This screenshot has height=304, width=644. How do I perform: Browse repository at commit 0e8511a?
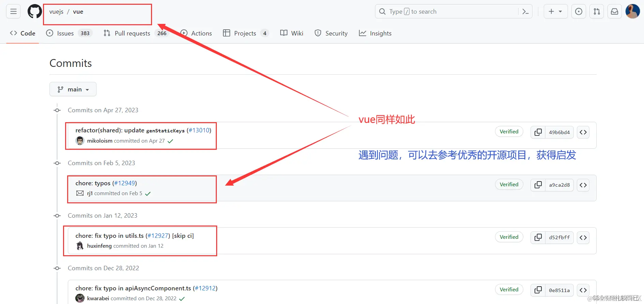coord(583,290)
